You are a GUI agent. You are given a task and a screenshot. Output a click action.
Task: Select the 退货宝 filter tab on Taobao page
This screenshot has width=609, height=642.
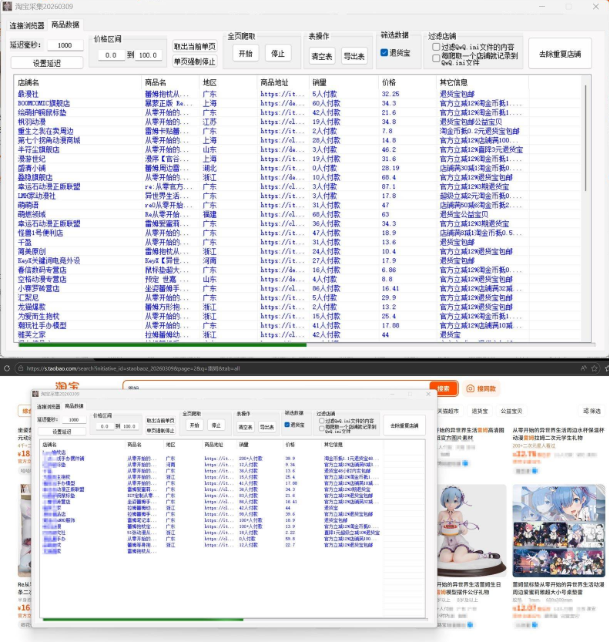pos(480,411)
